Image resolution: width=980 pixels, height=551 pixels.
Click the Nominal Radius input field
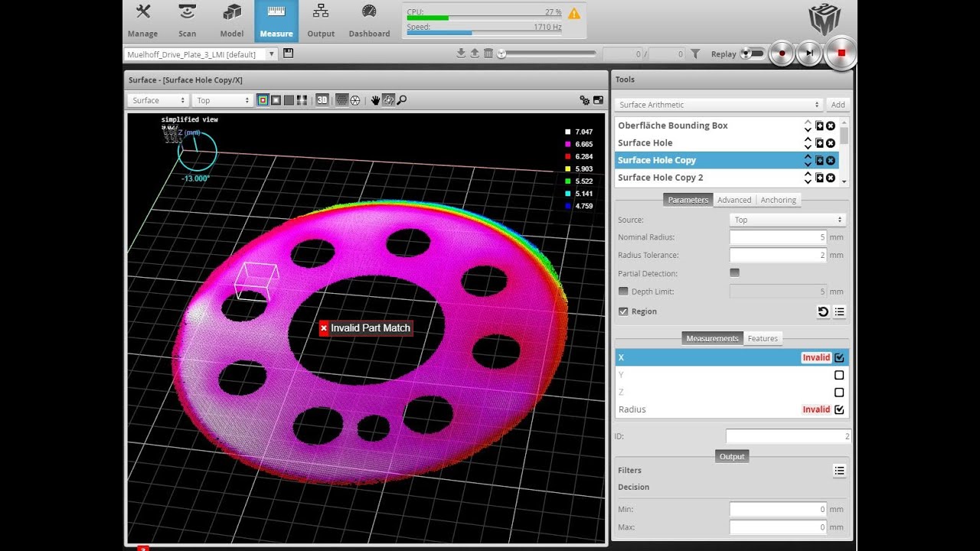pos(779,237)
